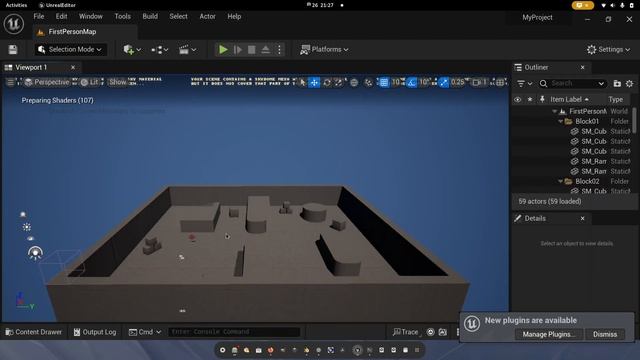This screenshot has height=360, width=640.
Task: Open Outliner settings gear
Action: point(629,84)
